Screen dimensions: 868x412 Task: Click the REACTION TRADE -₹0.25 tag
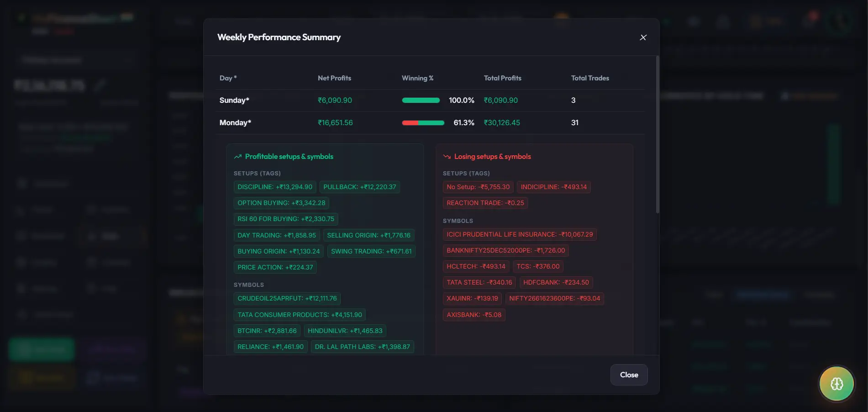tap(485, 203)
